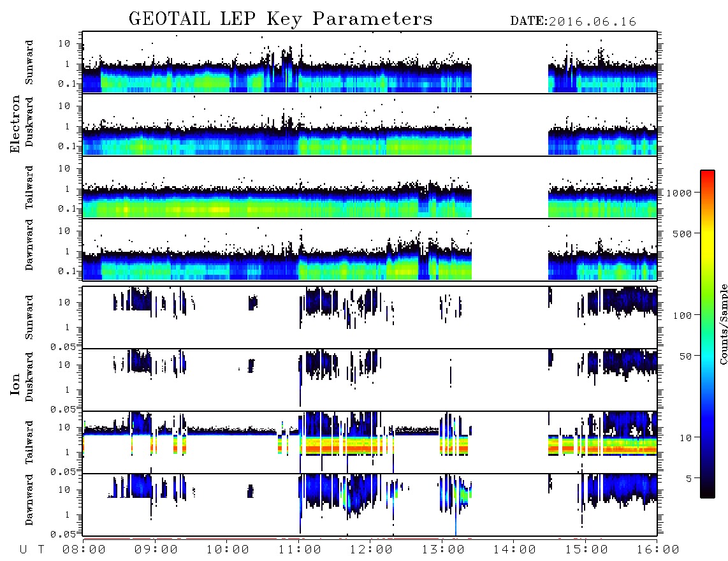Screen dimensions: 728x561
Task: Select the Electron Sunward axis label
Action: 29,62
